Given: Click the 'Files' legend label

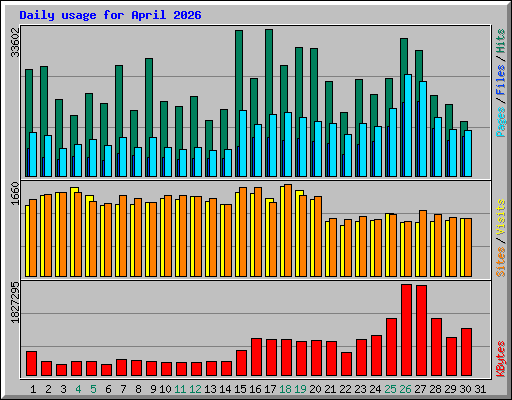Looking at the screenshot, I should click(x=501, y=79).
